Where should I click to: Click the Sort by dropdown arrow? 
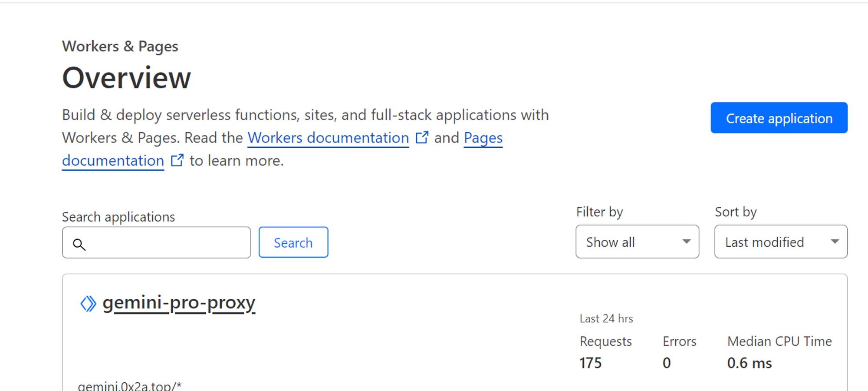(x=834, y=242)
